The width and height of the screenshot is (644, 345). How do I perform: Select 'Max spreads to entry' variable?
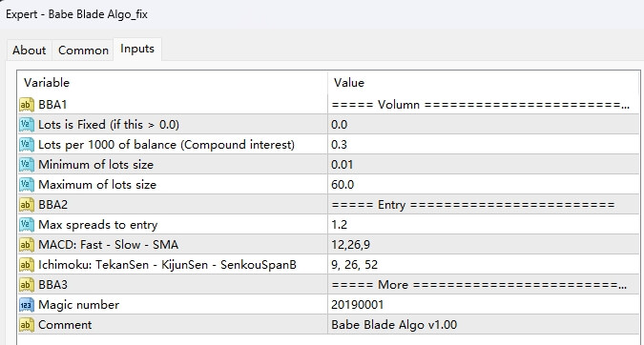pos(97,225)
